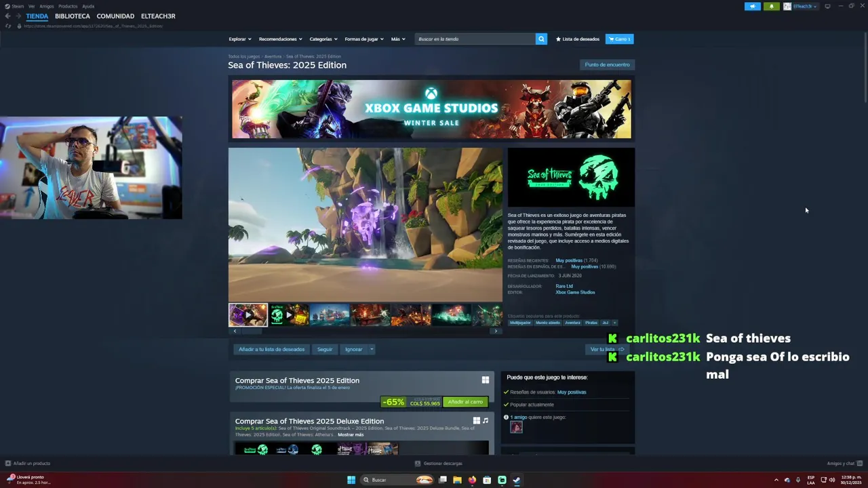
Task: Click the page vertical scrollbar
Action: [x=865, y=68]
